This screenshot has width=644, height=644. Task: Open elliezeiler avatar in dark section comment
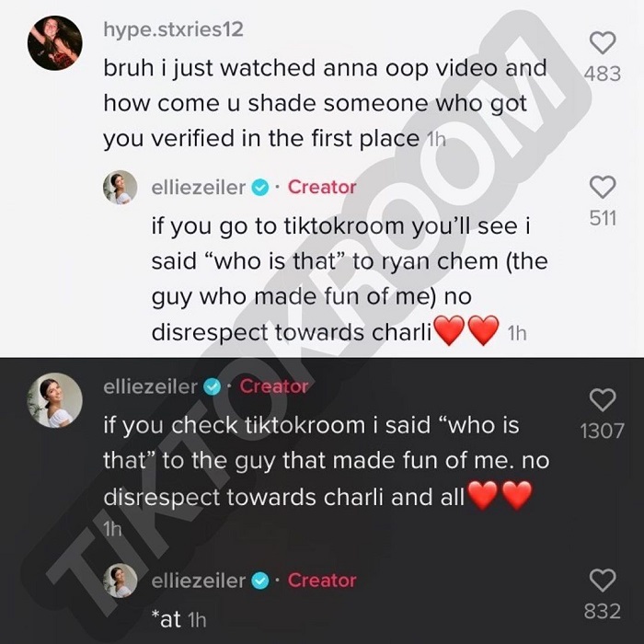[x=54, y=400]
